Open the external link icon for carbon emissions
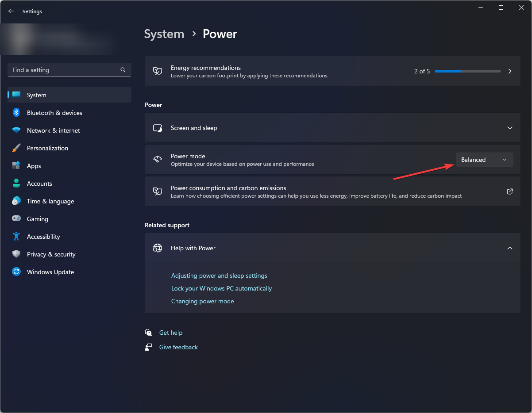Viewport: 532px width, 413px height. 510,191
